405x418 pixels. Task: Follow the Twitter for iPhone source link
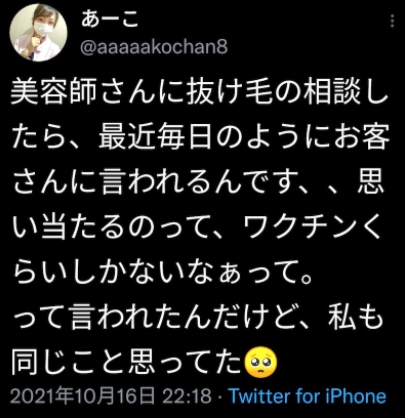point(308,396)
